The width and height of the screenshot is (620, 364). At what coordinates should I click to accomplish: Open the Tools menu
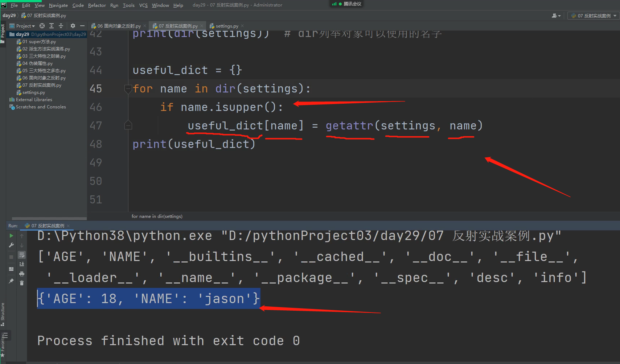click(x=128, y=5)
